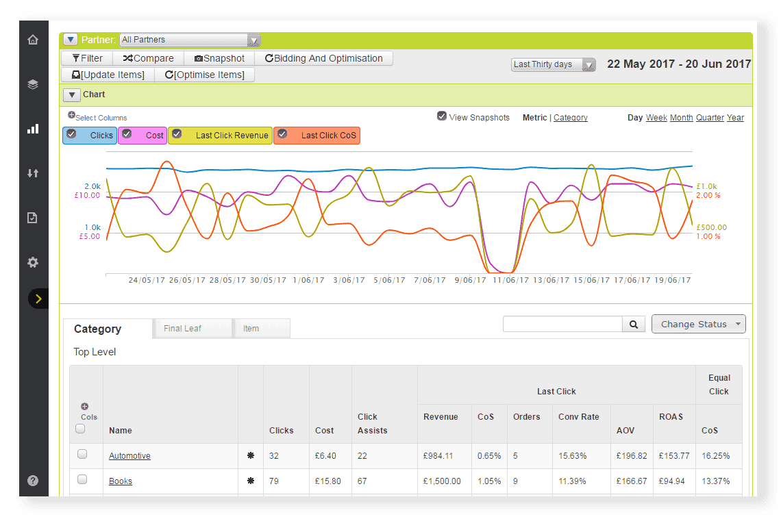Image resolution: width=781 pixels, height=532 pixels.
Task: Open the up-down arrows sidebar icon
Action: [x=33, y=173]
